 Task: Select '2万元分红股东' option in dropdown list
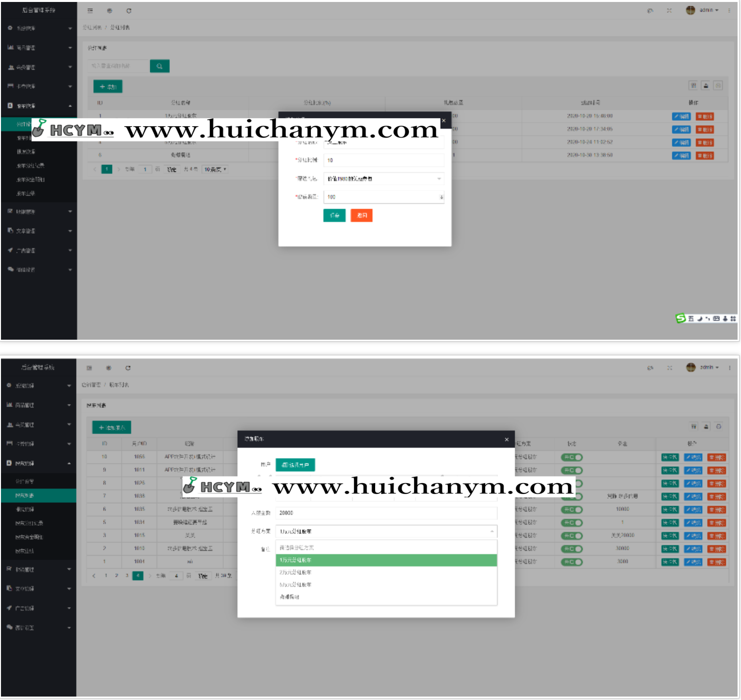(x=386, y=572)
